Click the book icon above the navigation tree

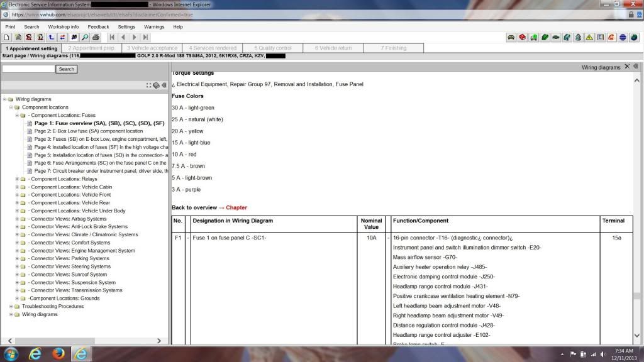(156, 85)
